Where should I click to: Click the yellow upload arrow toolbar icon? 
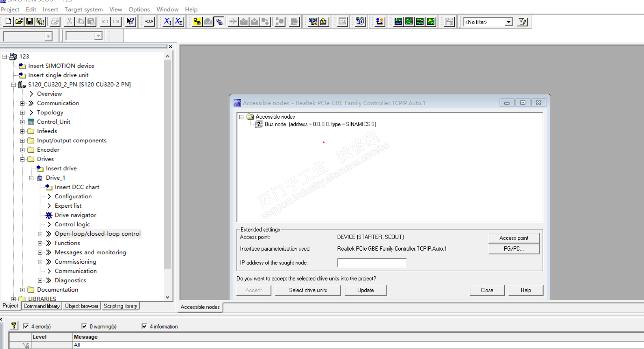[x=323, y=22]
